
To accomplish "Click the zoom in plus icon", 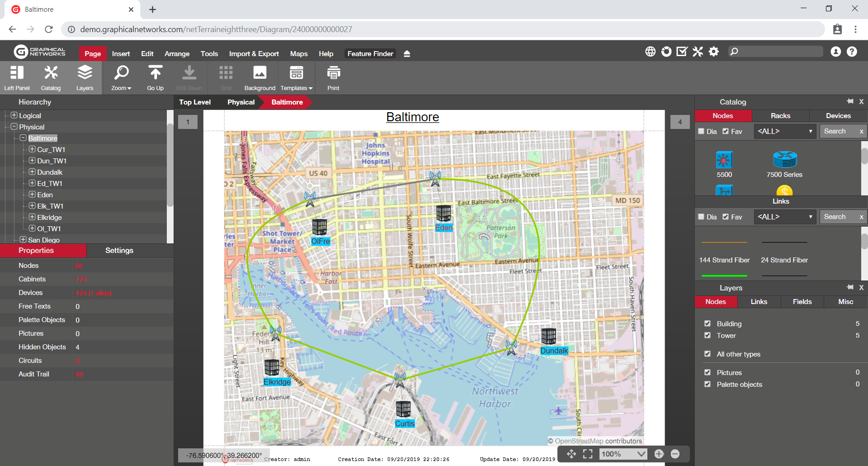I will (x=659, y=454).
